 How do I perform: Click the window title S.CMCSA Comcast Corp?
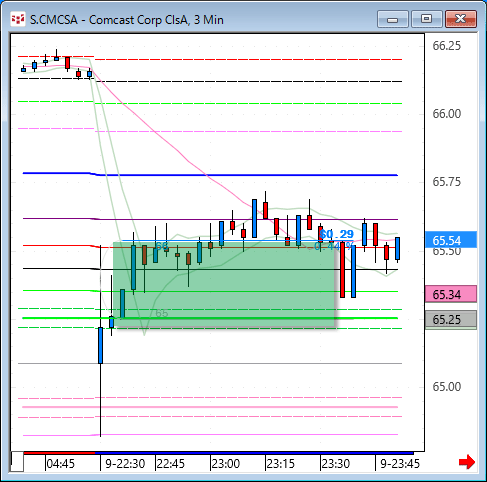127,20
